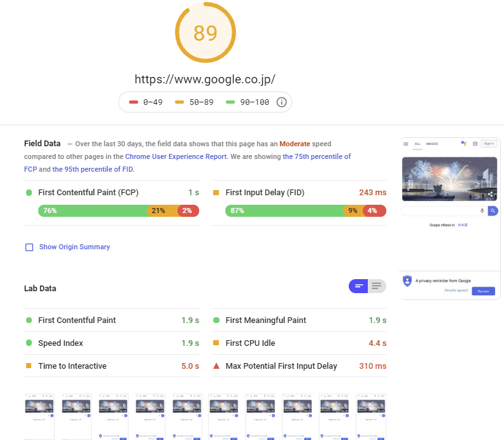Click the 0–49 red legend marker
Viewport: 504px width, 440px height.
[134, 102]
